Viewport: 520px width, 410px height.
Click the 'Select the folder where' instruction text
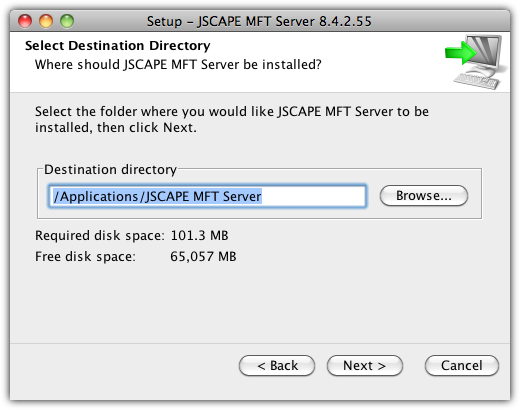coord(232,119)
